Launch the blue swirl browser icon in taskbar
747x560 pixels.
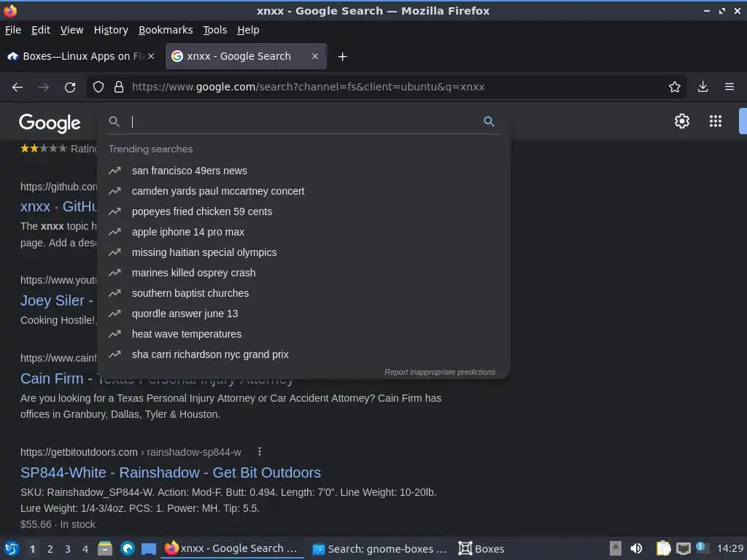coord(127,548)
